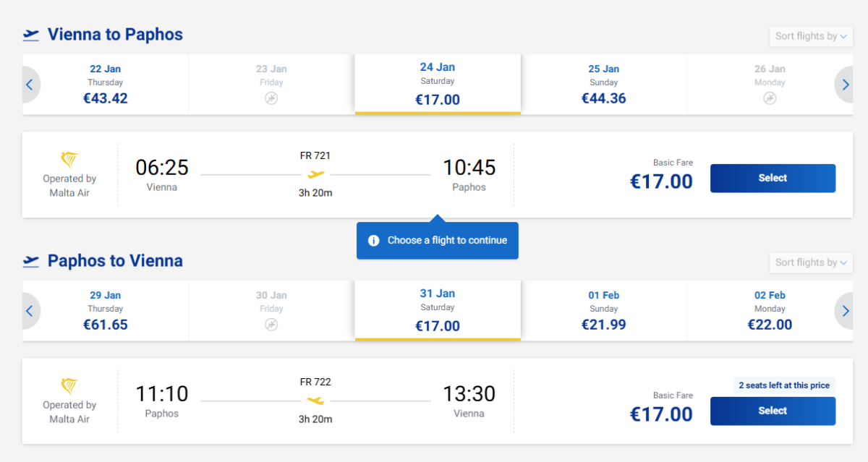The image size is (868, 462).
Task: Click next dates arrow for Paphos to Vienna
Action: click(x=845, y=311)
